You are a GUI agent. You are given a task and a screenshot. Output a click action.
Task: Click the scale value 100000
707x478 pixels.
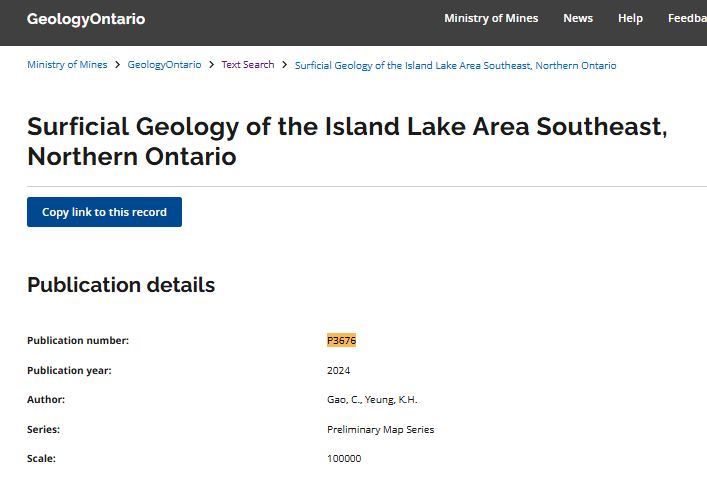(344, 459)
